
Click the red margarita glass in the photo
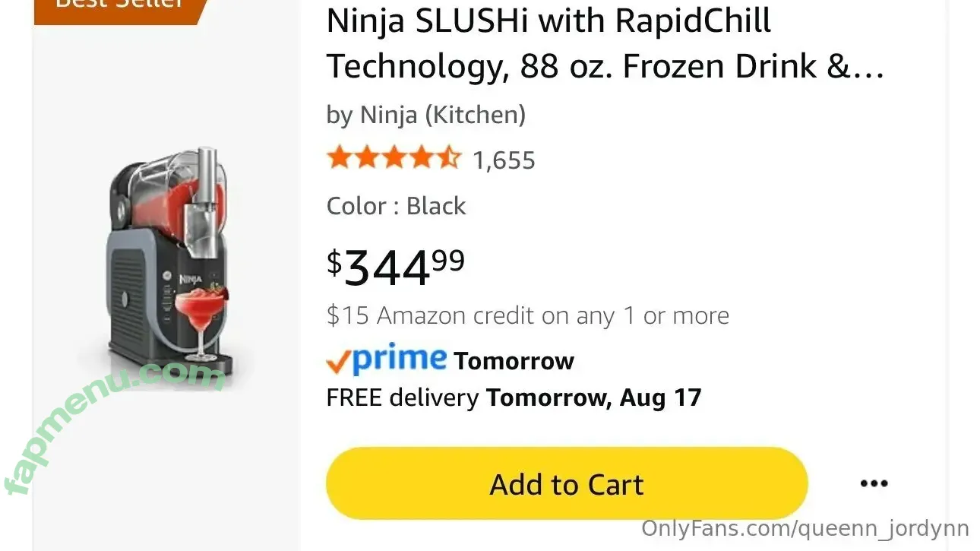click(198, 312)
